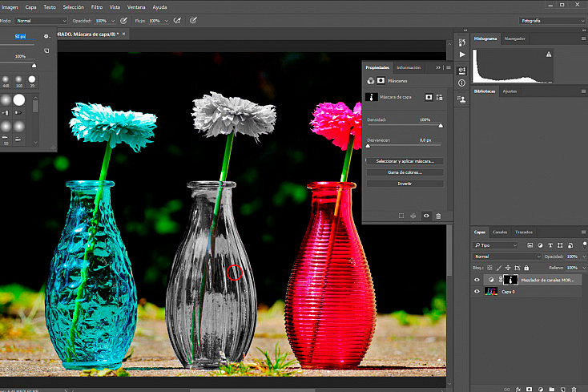
Task: Switch to the Navegador tab
Action: (514, 38)
